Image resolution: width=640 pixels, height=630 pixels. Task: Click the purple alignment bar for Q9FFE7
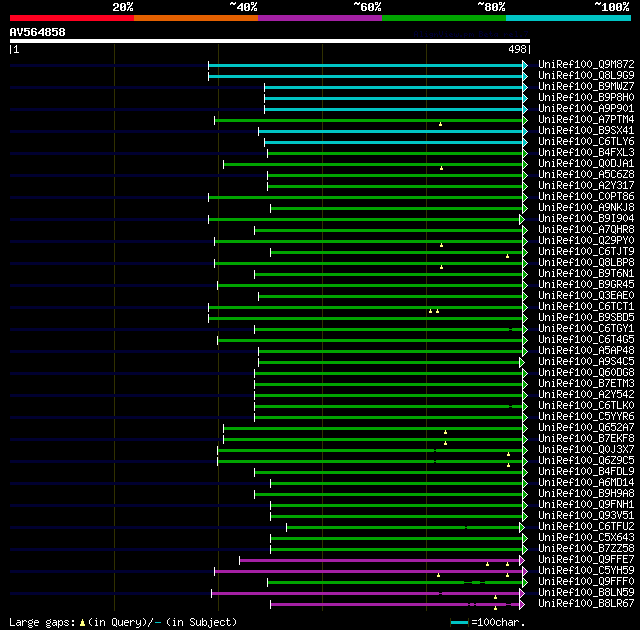click(379, 561)
